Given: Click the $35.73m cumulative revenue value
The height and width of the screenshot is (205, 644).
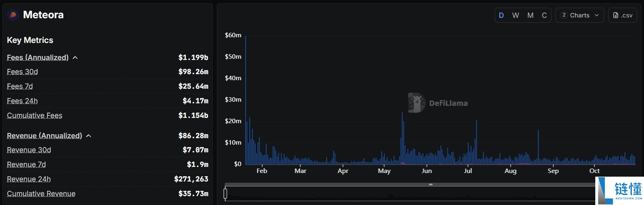Looking at the screenshot, I should (x=193, y=194).
